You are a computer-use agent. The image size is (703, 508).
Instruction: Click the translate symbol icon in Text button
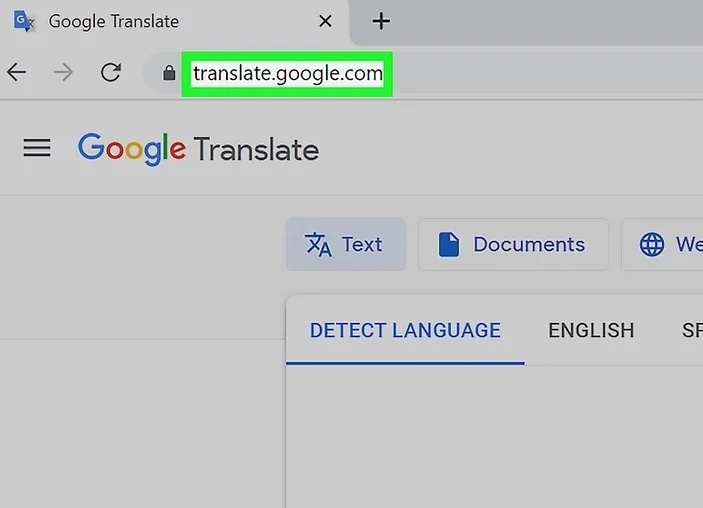(318, 245)
